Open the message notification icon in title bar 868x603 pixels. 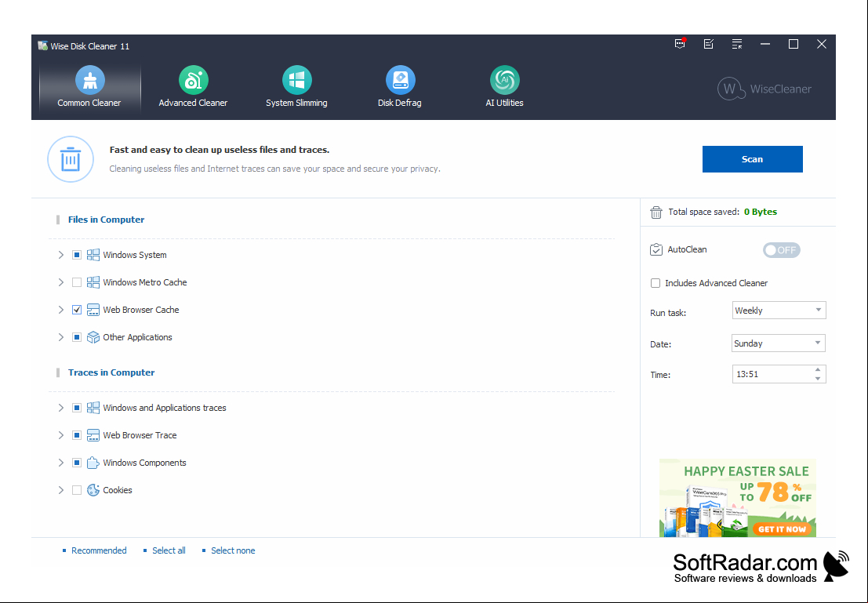coord(681,44)
